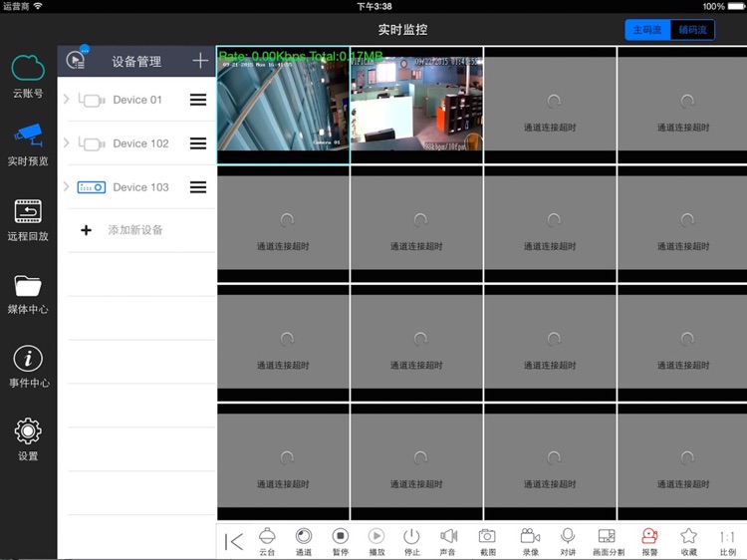Open the menu icon for Device 01

click(198, 100)
